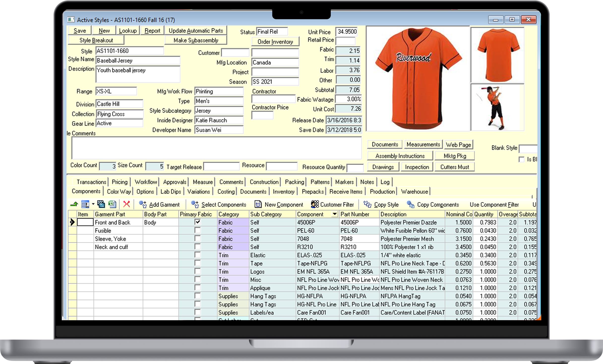The width and height of the screenshot is (603, 364).
Task: Click the Copy Style icon
Action: (x=367, y=205)
